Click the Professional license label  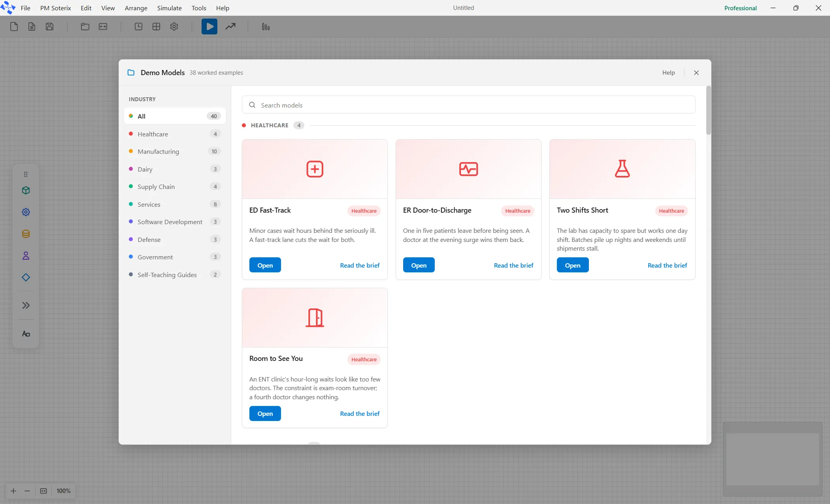pyautogui.click(x=740, y=8)
